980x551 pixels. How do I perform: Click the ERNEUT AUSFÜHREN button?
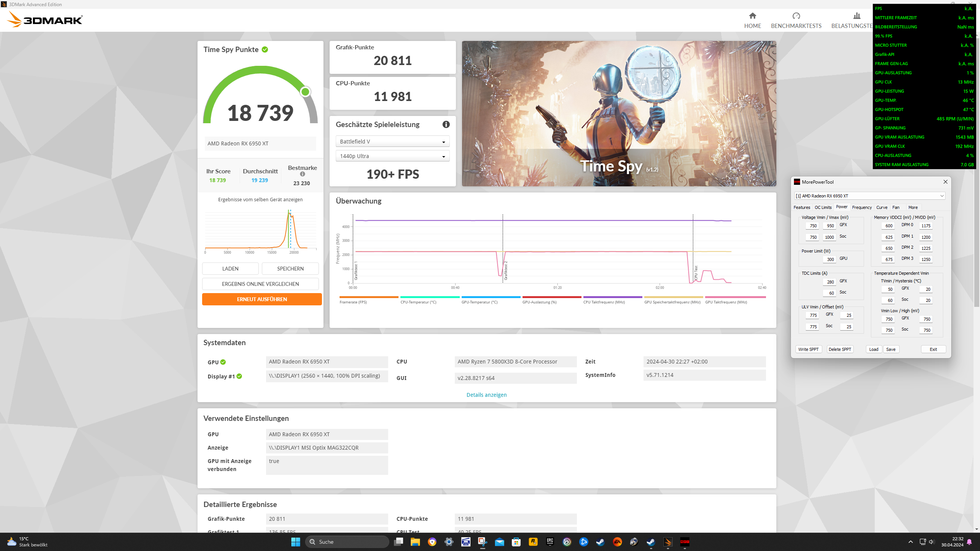(x=262, y=299)
